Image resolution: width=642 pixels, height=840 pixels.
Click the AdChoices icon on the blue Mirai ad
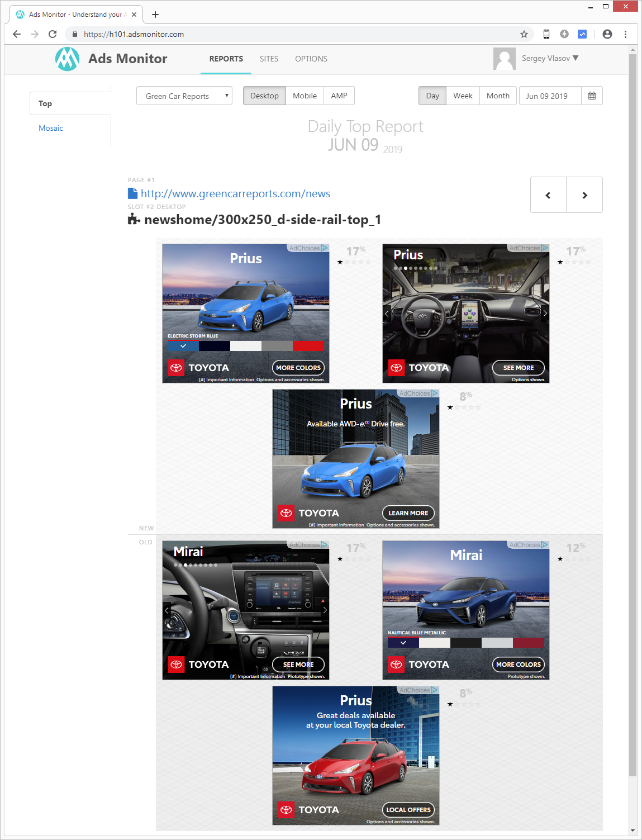click(x=545, y=545)
